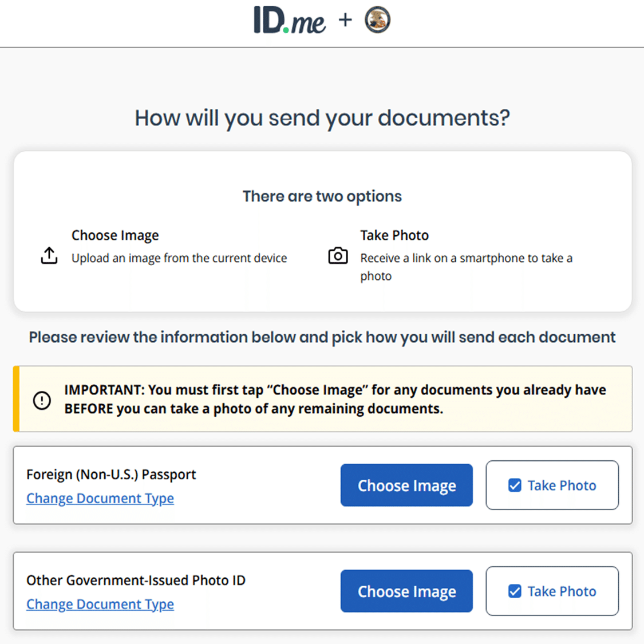
Task: Toggle Take Photo checkbox for Other Government-Issued ID
Action: (515, 591)
